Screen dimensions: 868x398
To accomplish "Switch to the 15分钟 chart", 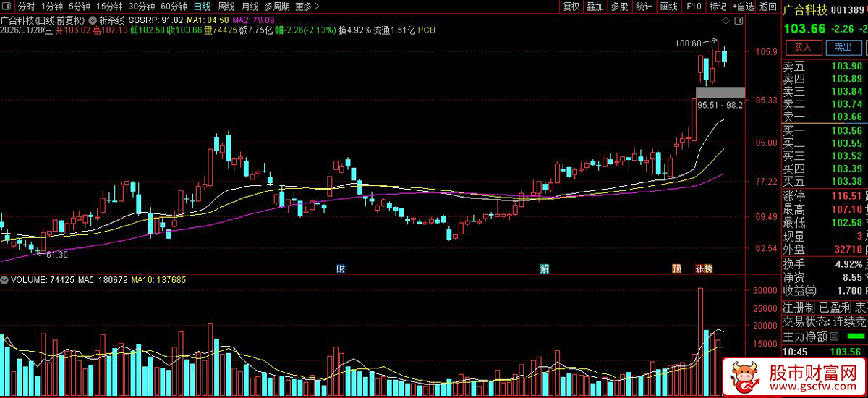I will click(109, 7).
